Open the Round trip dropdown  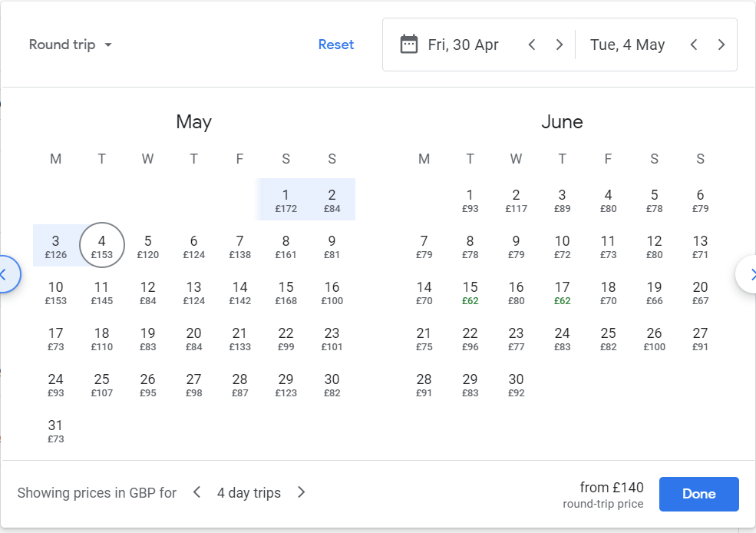pyautogui.click(x=71, y=45)
